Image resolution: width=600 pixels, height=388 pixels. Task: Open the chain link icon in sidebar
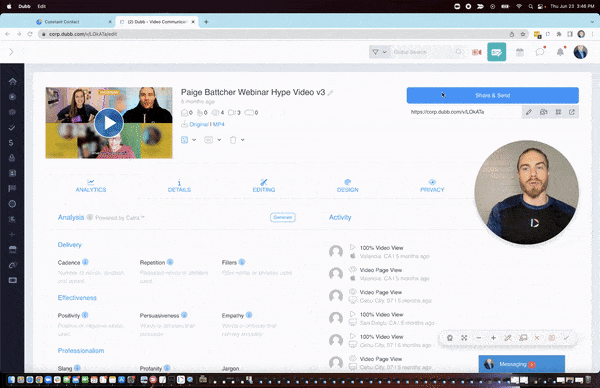12,265
